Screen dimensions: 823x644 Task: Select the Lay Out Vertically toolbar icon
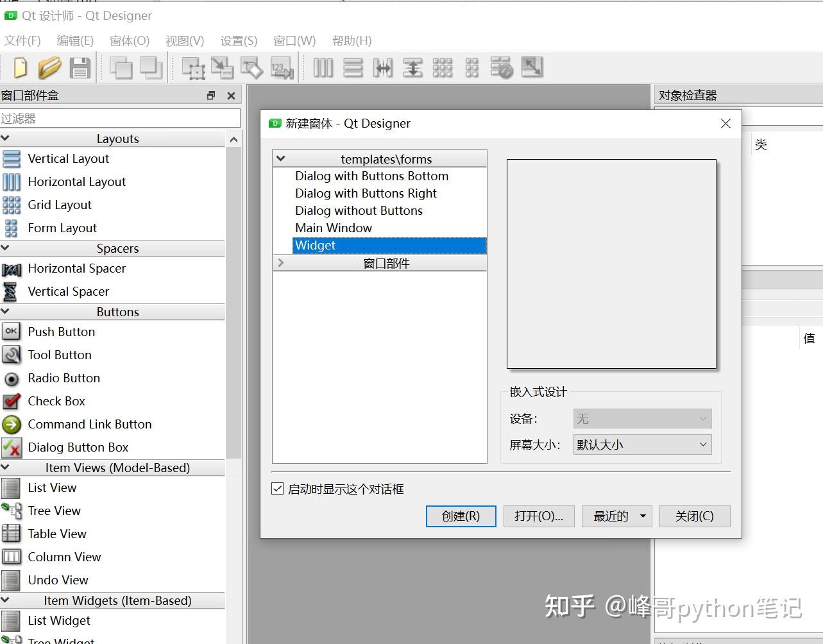353,67
